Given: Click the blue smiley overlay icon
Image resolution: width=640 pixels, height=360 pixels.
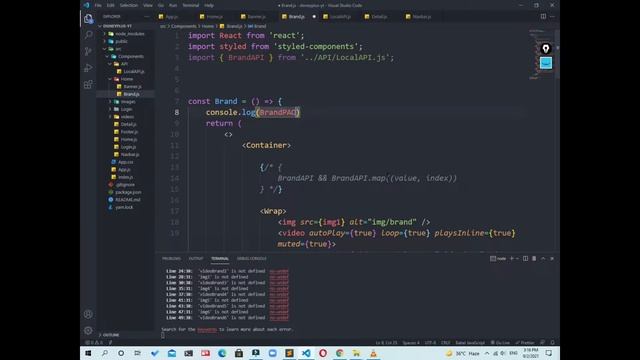Looking at the screenshot, I should [546, 63].
